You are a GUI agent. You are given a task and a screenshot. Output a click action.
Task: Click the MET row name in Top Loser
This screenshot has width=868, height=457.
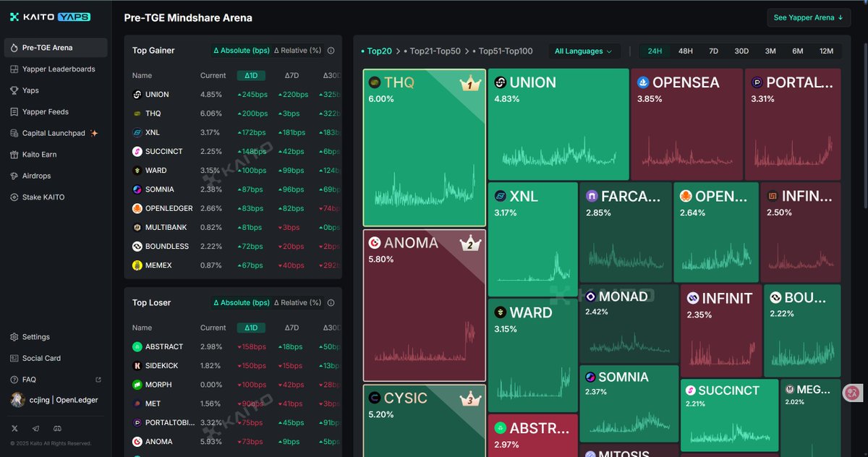[153, 403]
